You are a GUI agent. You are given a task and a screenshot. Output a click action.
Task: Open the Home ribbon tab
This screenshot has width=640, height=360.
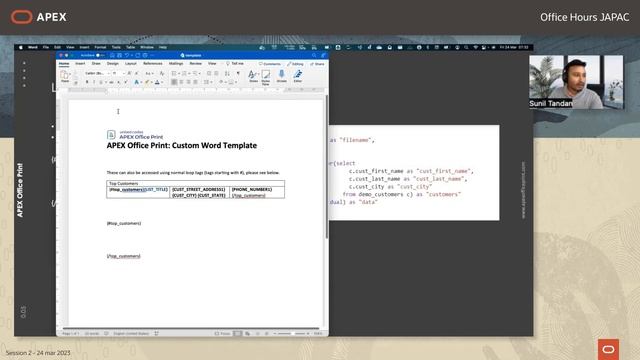(64, 64)
